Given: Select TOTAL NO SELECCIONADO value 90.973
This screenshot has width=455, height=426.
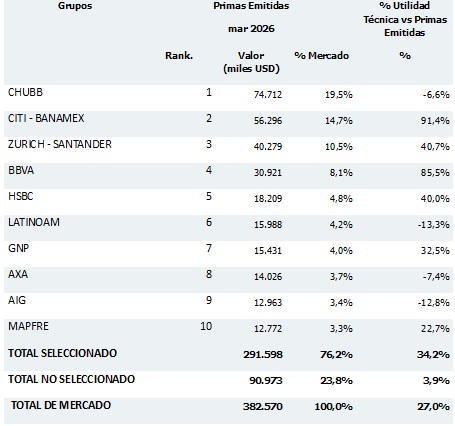Looking at the screenshot, I should click(266, 380).
